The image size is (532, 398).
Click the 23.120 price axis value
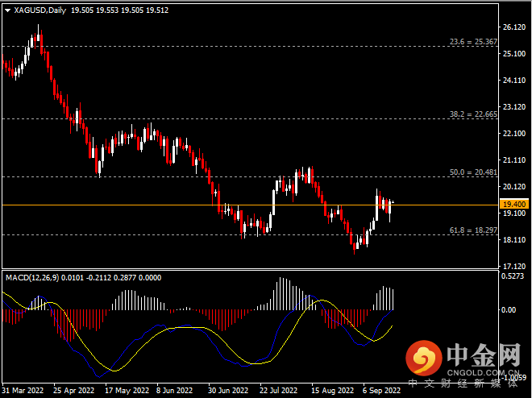point(514,107)
